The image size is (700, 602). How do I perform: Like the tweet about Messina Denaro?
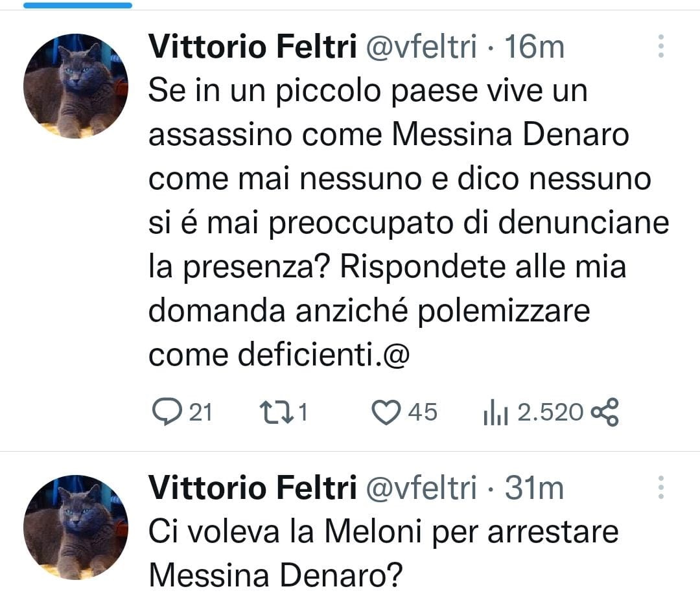click(x=387, y=410)
